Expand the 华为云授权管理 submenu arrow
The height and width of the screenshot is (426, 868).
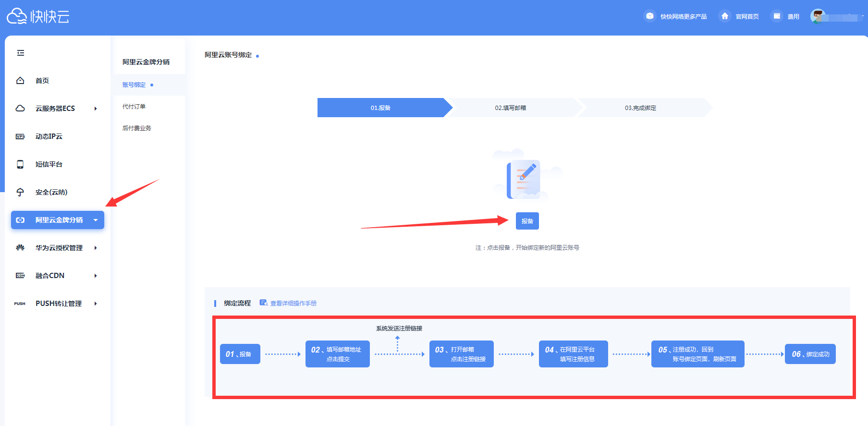click(x=96, y=248)
